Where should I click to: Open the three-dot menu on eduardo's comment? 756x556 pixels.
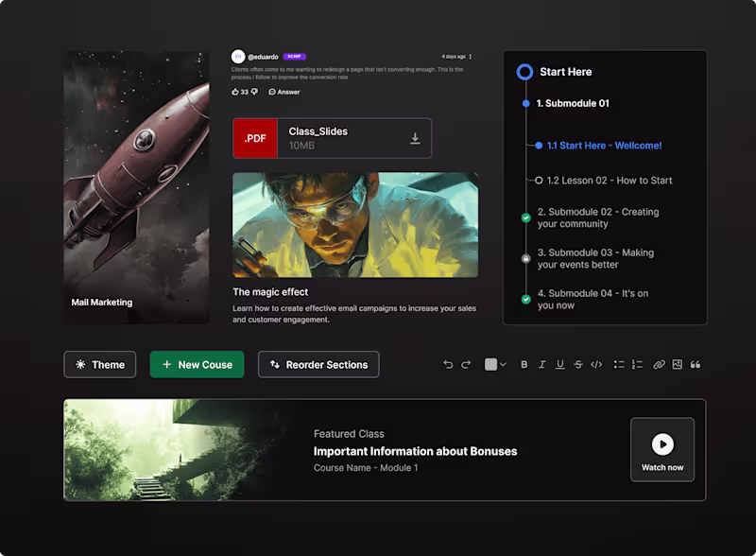(x=471, y=57)
